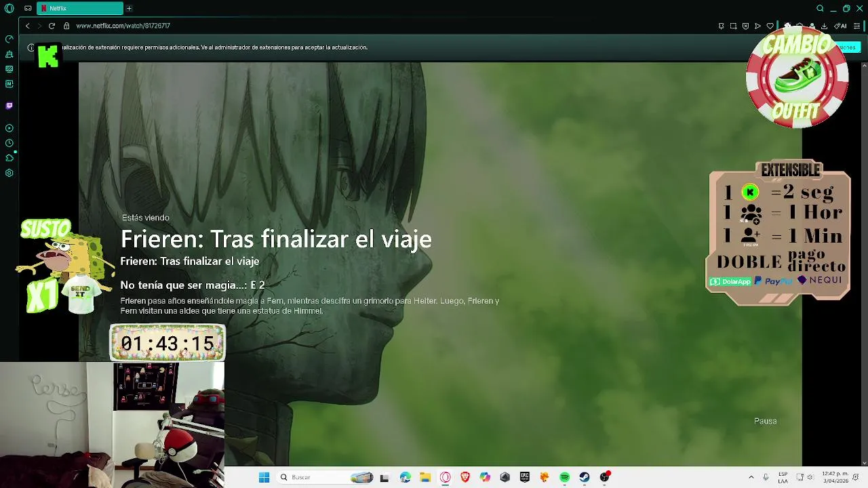
Task: Click the 'Pausa' text on video
Action: point(765,421)
